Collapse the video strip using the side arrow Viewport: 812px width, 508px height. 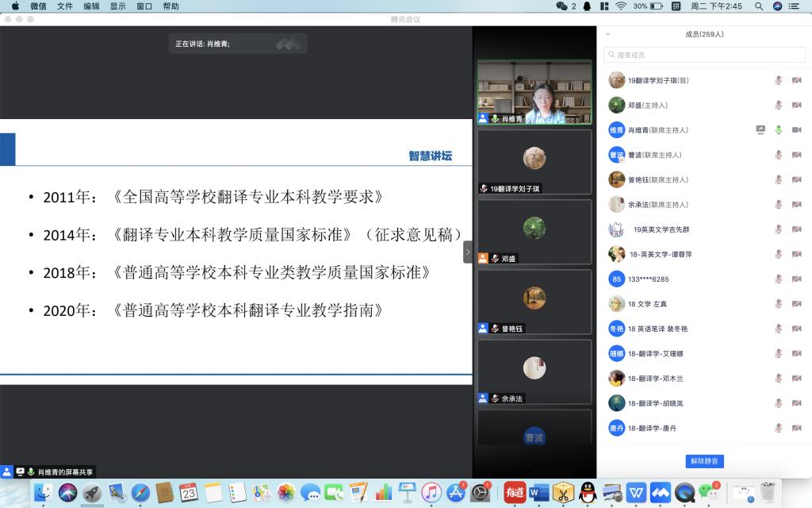[x=468, y=252]
